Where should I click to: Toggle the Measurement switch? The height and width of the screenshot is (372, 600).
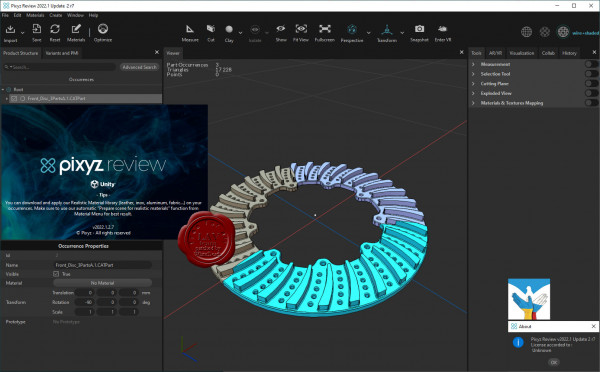[591, 64]
